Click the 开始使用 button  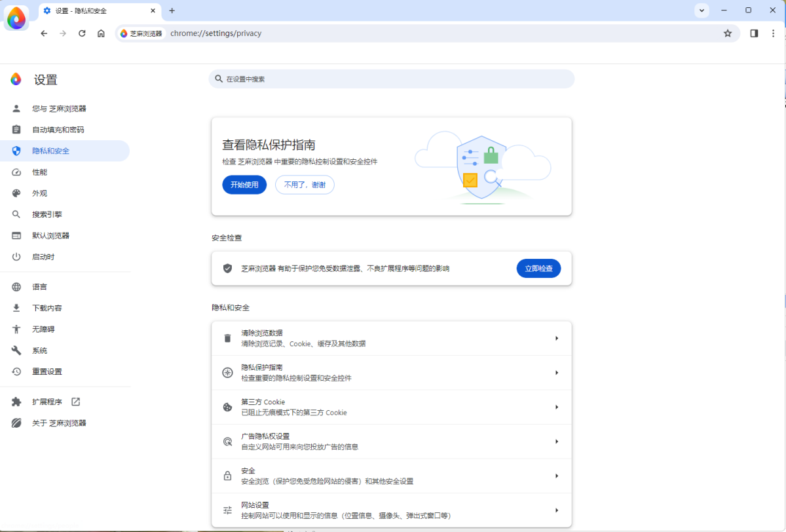tap(244, 185)
